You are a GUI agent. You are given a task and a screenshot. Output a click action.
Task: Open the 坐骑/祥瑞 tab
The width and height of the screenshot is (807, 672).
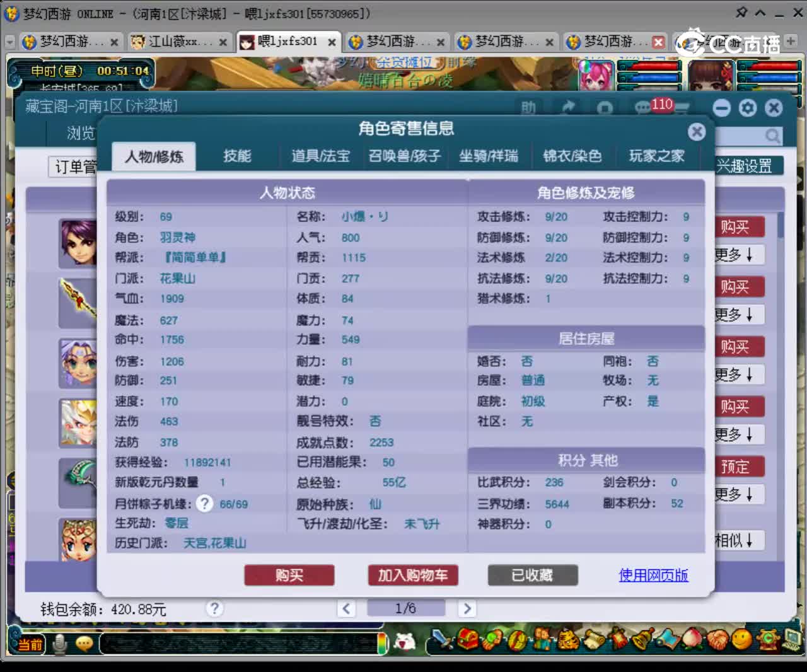pos(489,156)
